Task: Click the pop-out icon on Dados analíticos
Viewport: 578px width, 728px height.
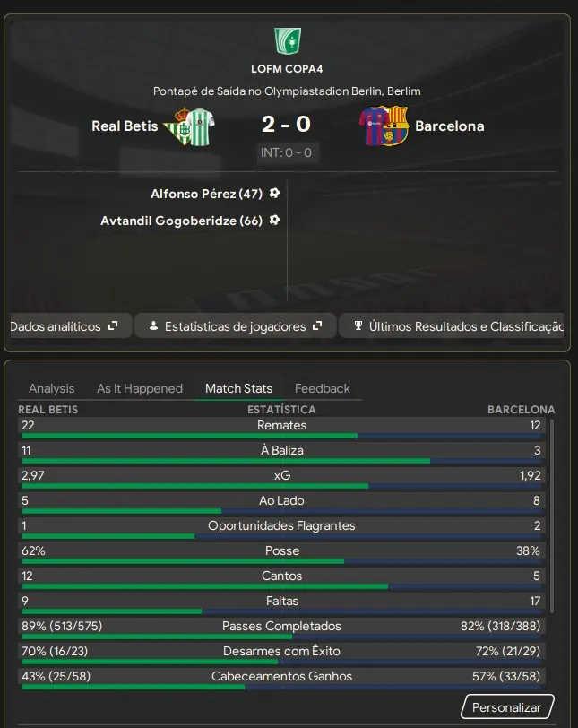Action: (114, 326)
